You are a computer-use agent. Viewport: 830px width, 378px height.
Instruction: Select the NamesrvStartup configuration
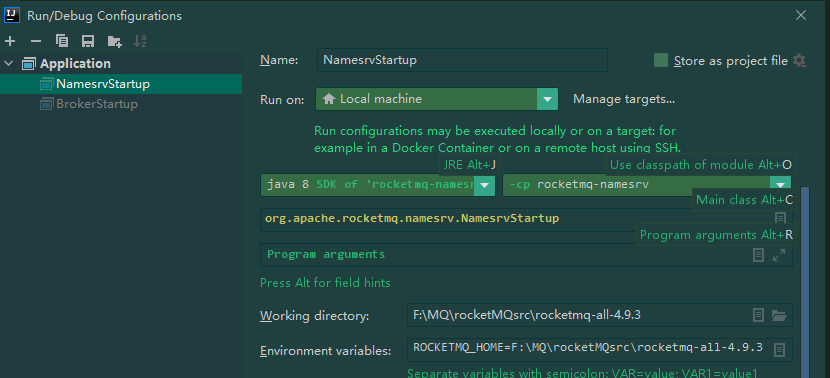[x=121, y=84]
